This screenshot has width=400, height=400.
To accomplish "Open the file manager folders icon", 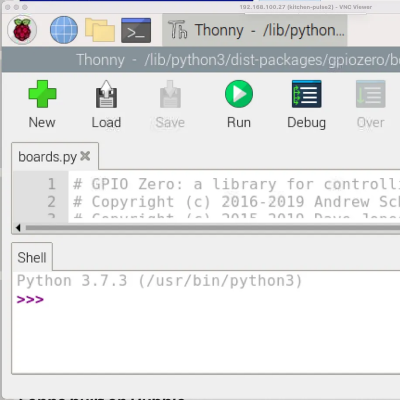I will point(100,30).
